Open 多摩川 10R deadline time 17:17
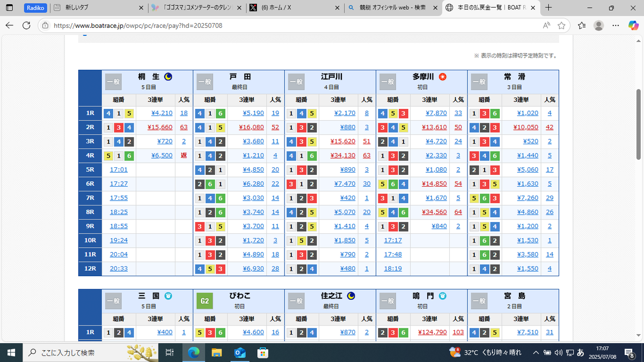Screen dimensions: 644x362 pyautogui.click(x=393, y=240)
